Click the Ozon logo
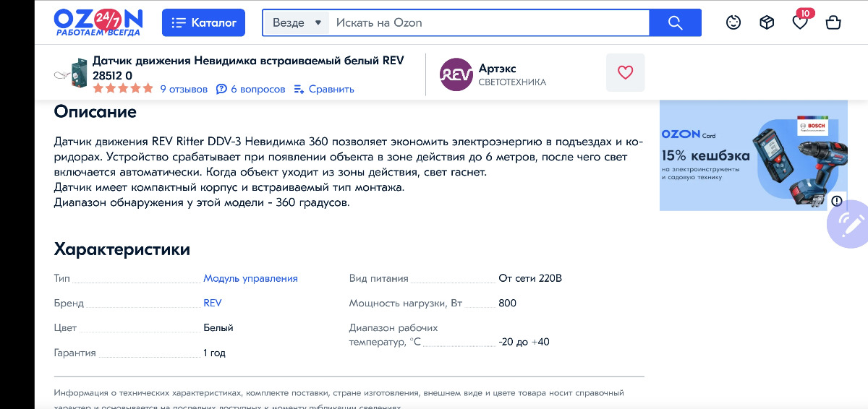This screenshot has height=409, width=868. click(x=98, y=22)
